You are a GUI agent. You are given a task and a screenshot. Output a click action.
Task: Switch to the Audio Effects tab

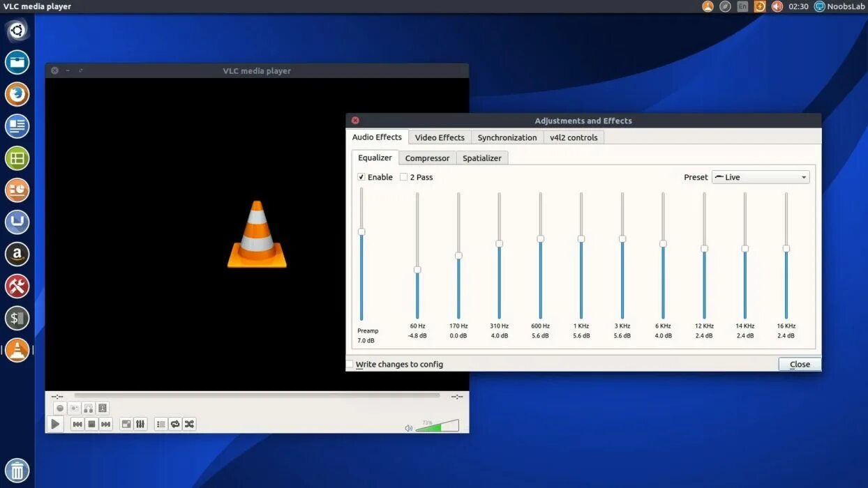377,137
